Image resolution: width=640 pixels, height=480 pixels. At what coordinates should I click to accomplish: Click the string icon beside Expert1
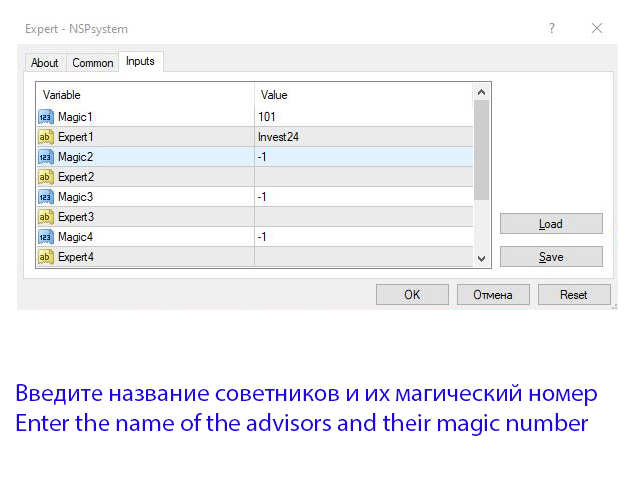point(46,137)
